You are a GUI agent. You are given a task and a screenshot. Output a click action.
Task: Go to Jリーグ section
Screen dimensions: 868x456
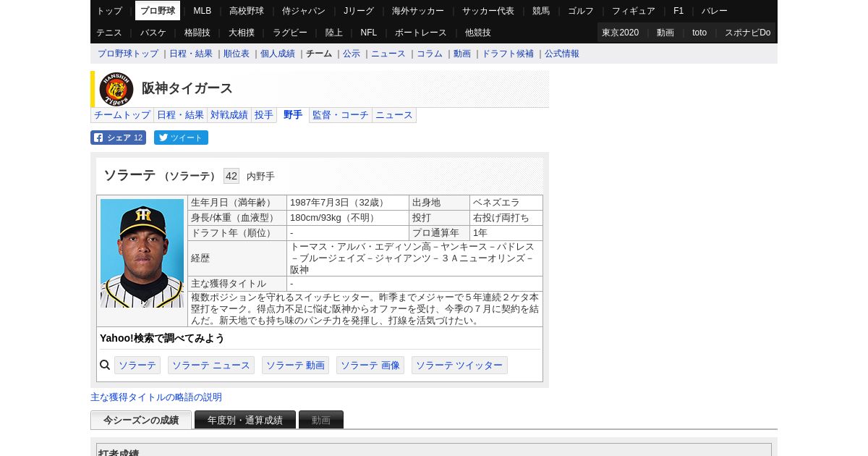359,11
